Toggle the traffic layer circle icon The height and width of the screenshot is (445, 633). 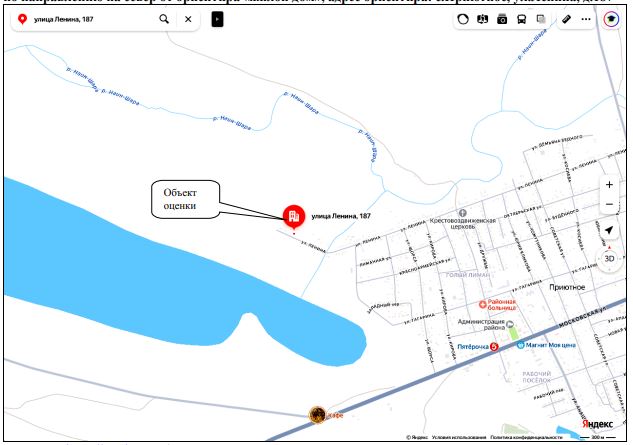463,19
